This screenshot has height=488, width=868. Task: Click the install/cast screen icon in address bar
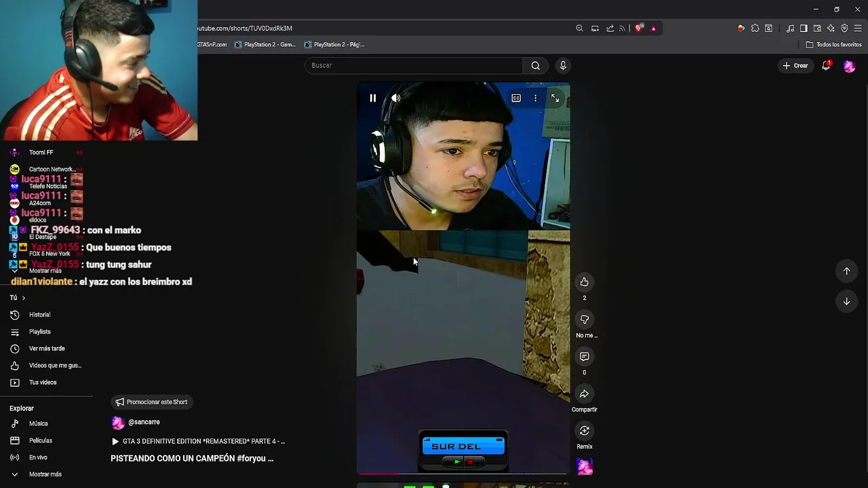[x=595, y=28]
